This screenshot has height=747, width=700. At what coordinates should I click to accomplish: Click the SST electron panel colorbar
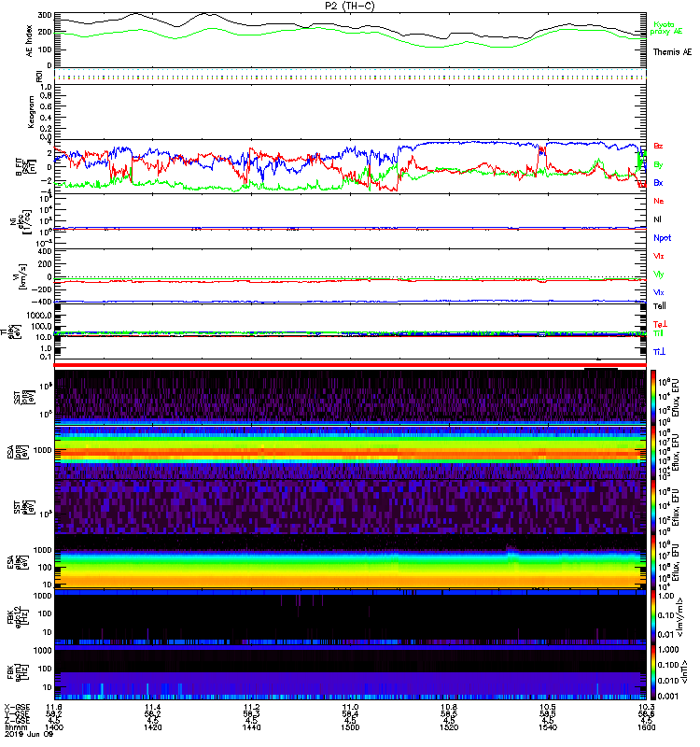(x=653, y=507)
